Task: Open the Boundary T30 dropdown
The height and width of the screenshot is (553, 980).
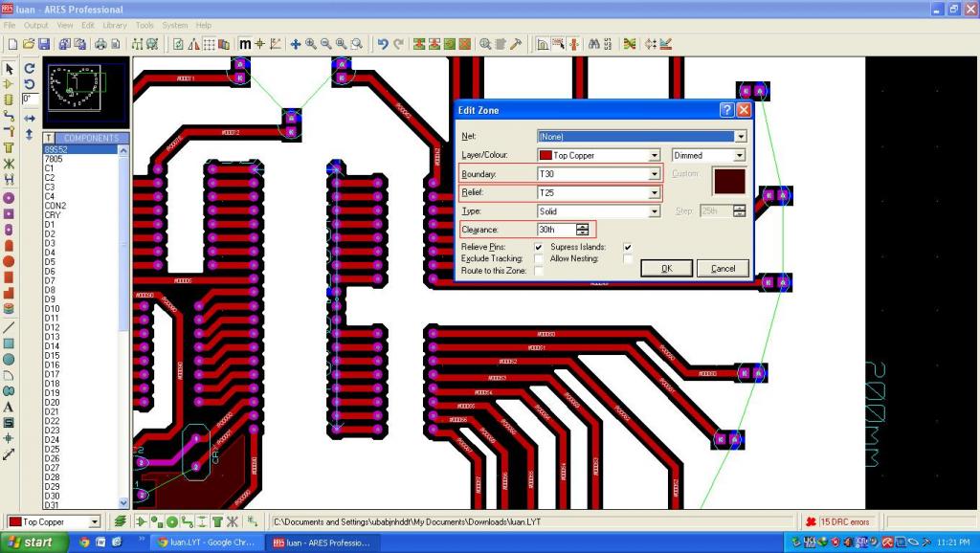Action: (654, 174)
